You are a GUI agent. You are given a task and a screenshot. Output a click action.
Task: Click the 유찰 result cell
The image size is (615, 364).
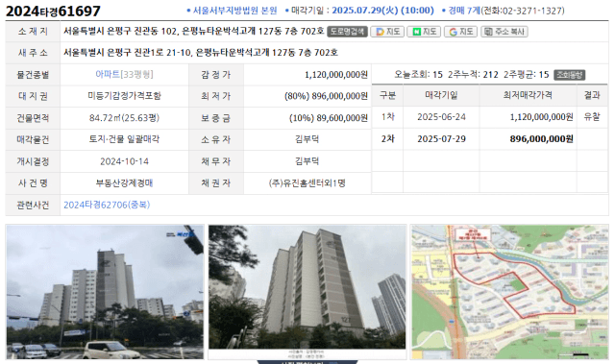tap(592, 117)
